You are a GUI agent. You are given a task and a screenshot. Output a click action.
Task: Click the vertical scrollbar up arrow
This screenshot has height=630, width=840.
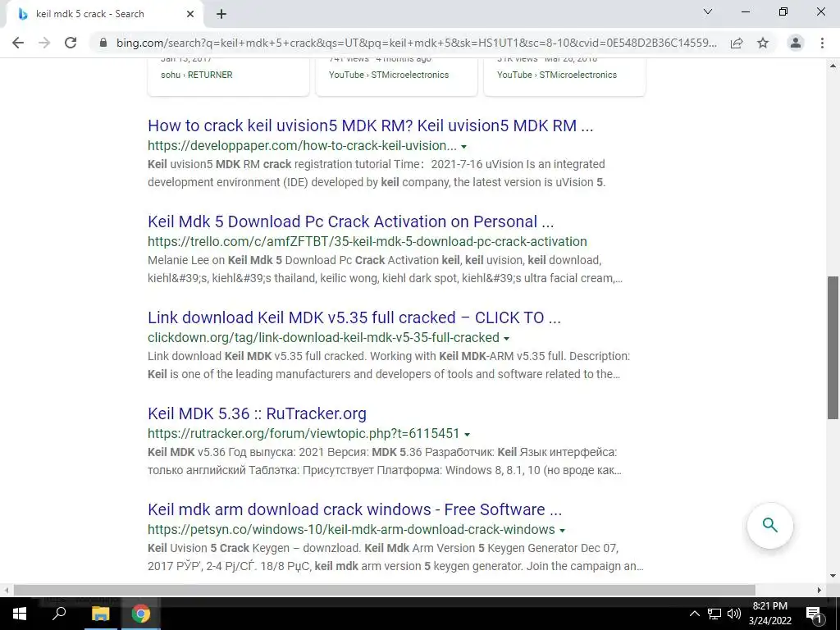click(x=833, y=66)
